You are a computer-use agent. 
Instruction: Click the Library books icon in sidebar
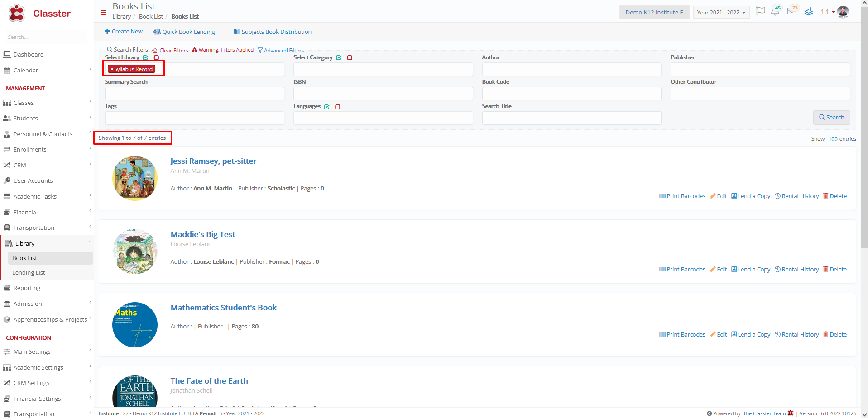point(9,244)
